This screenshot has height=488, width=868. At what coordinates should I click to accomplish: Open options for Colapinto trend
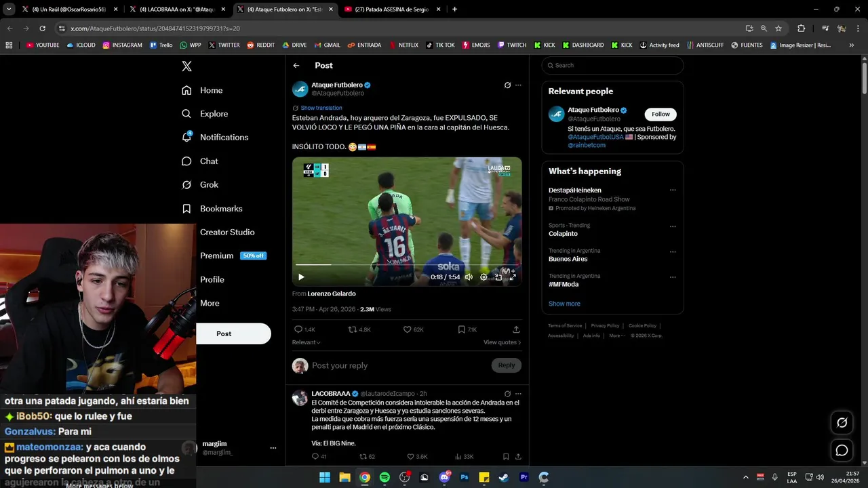tap(673, 226)
